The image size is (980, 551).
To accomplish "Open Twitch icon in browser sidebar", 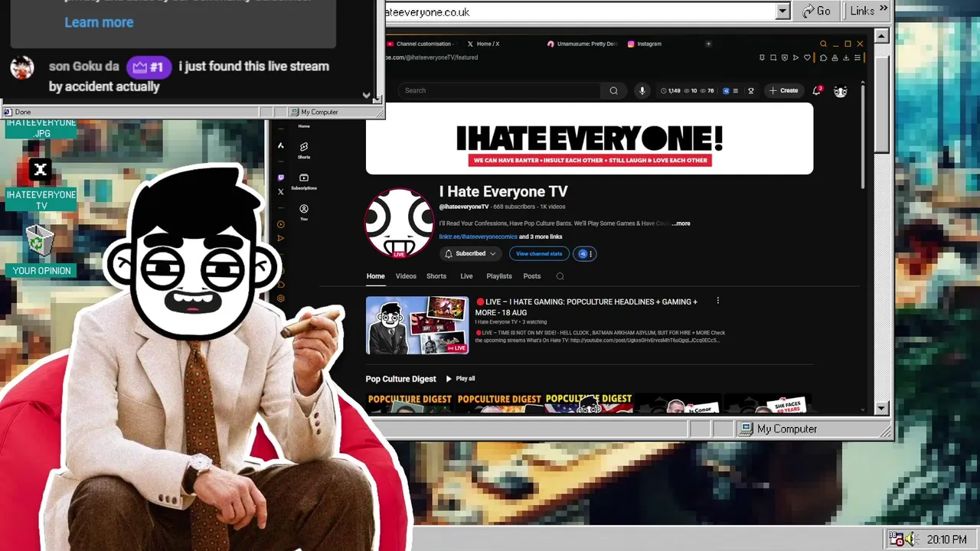I will 280,178.
